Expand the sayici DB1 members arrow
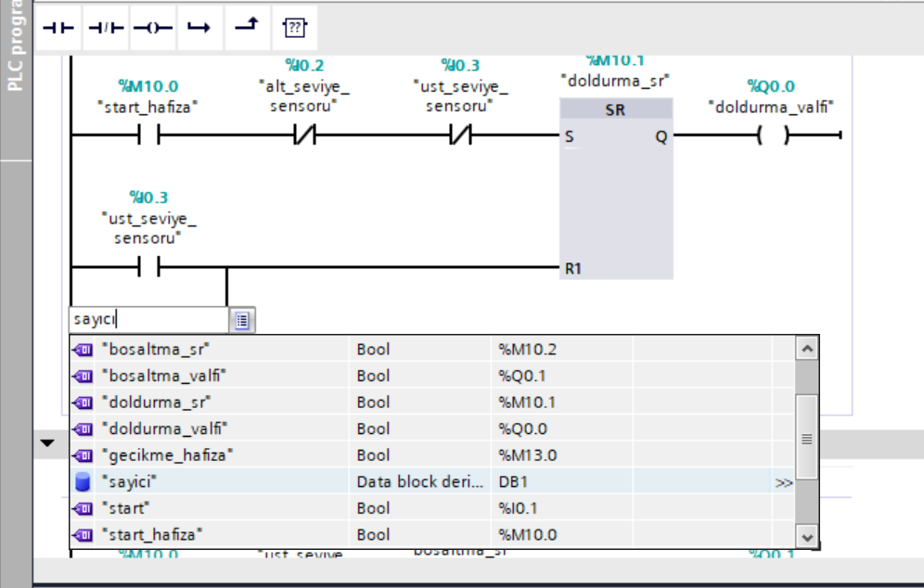The width and height of the screenshot is (924, 588). tap(783, 482)
